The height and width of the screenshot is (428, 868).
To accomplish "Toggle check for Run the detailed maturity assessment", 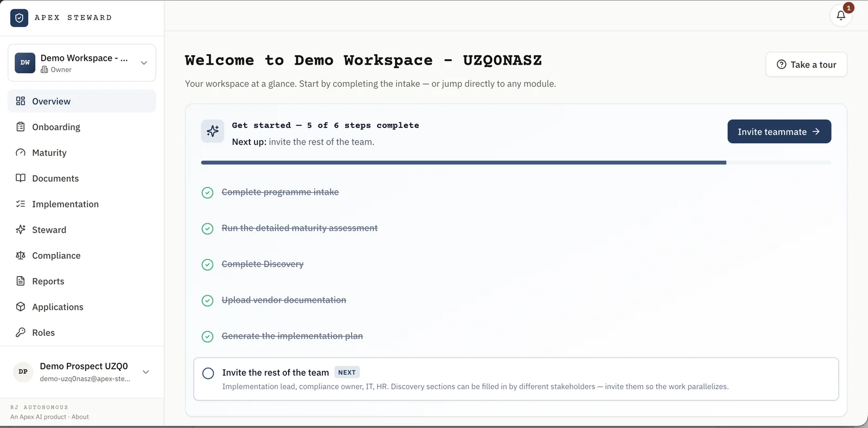I will click(x=207, y=228).
